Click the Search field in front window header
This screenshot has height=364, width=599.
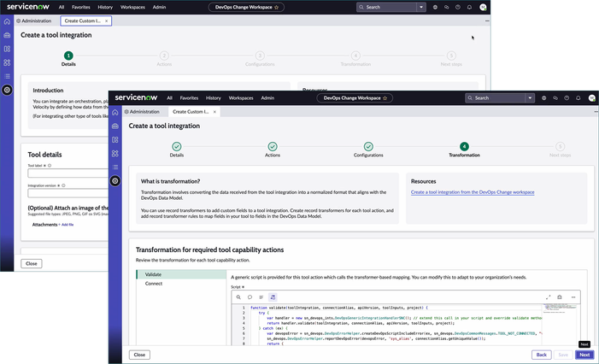(496, 98)
